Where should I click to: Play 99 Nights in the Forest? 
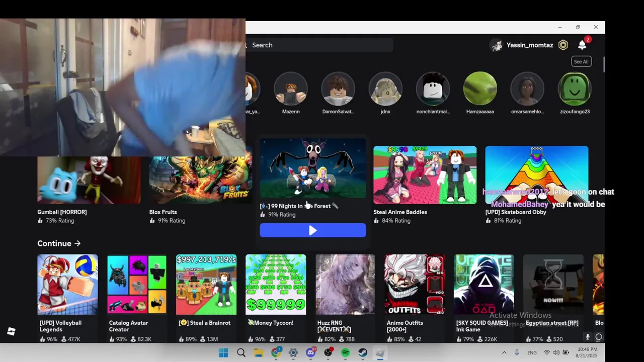click(x=313, y=230)
